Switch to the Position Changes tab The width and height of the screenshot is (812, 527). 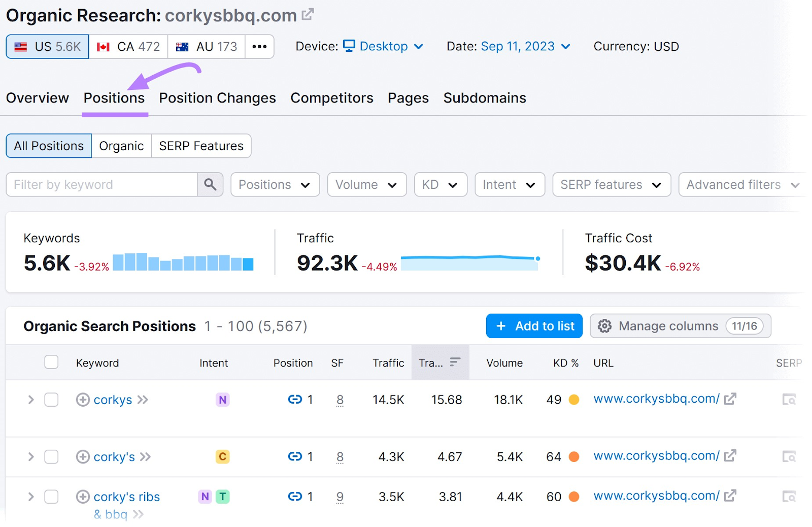coord(217,98)
